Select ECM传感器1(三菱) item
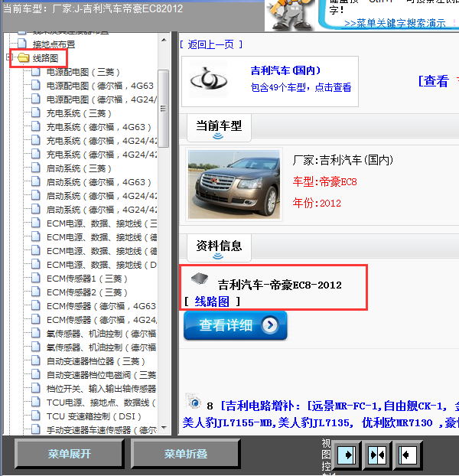 86,279
